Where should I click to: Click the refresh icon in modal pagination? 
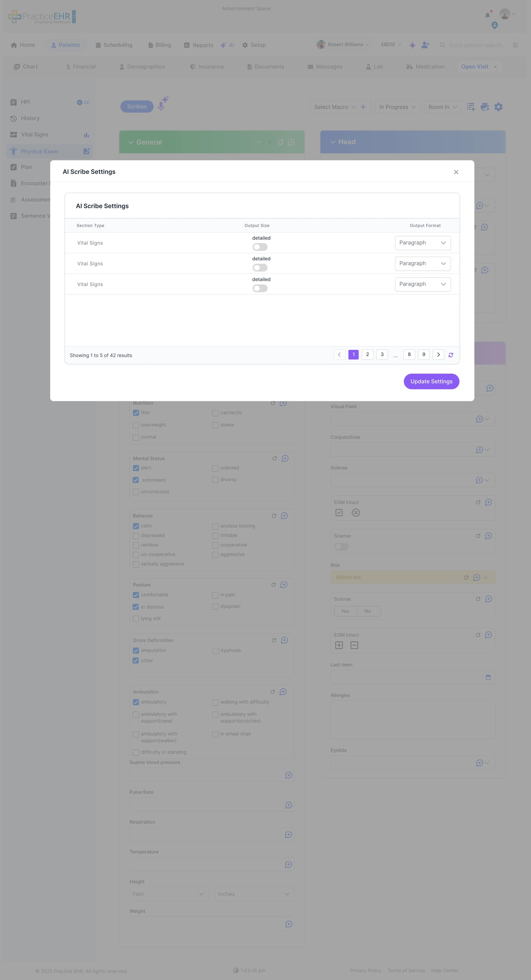click(451, 354)
